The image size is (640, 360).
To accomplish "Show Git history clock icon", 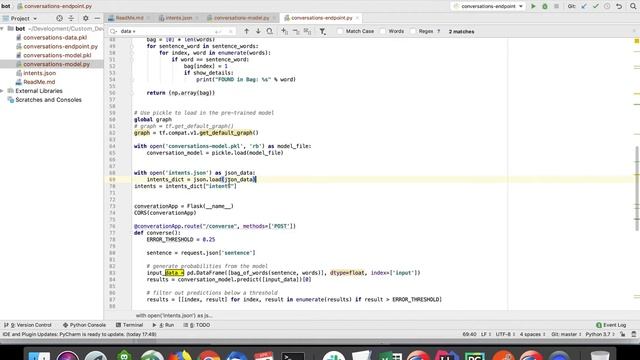I will coord(607,6).
